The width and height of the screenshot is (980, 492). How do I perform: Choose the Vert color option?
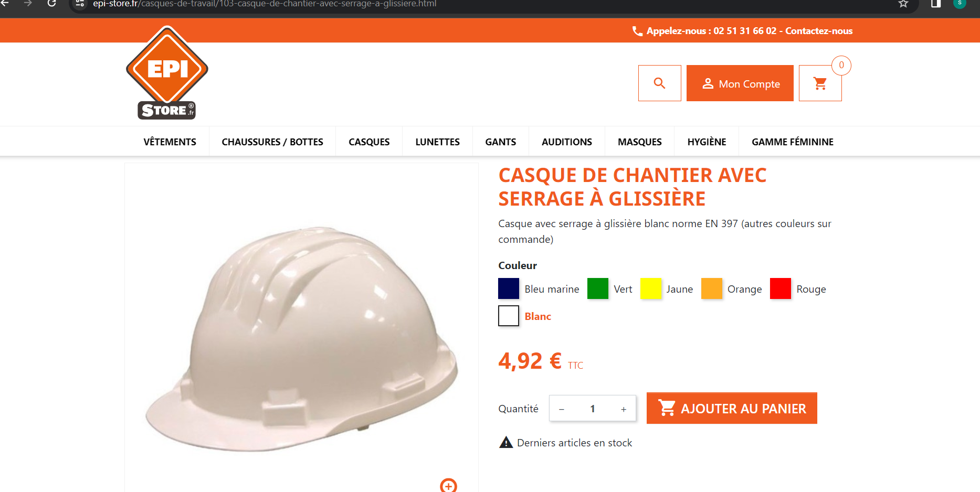[x=597, y=288]
